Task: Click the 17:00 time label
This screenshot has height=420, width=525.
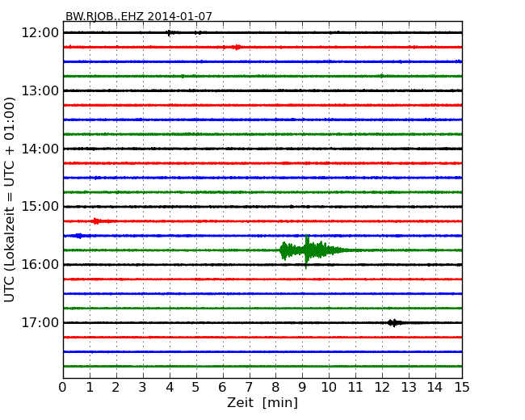Action: 40,322
